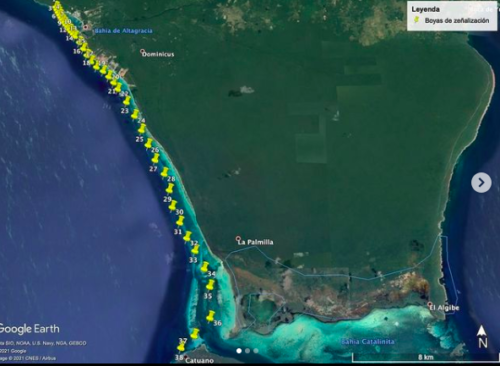Click the yellow pushpin for buoy 25
Image resolution: width=500 pixels, height=366 pixels.
click(142, 129)
